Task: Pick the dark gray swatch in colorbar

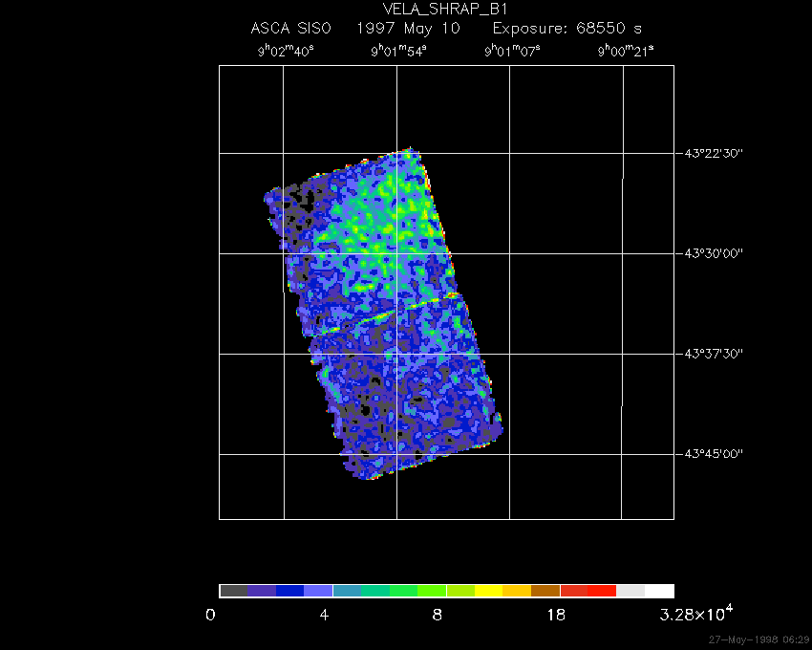Action: (233, 591)
